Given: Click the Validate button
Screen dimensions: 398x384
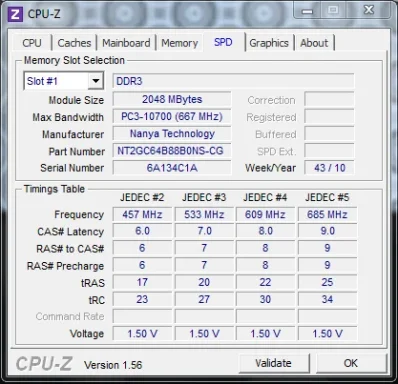Looking at the screenshot, I should [x=274, y=363].
